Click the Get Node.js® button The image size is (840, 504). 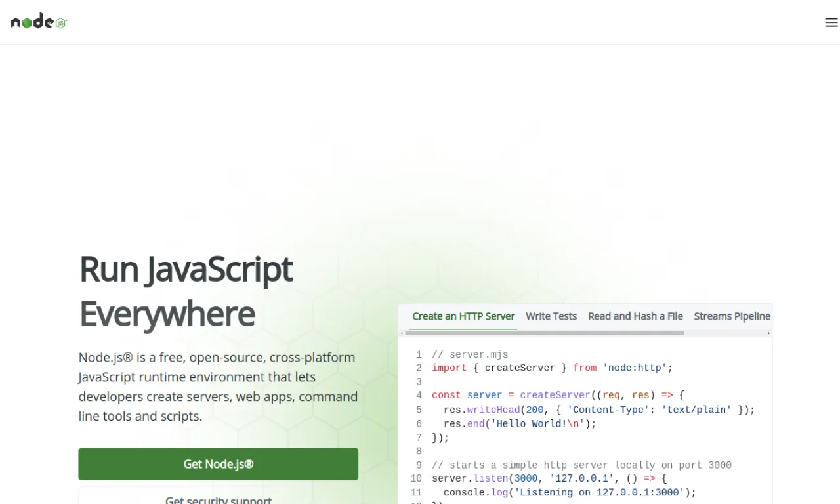click(219, 464)
